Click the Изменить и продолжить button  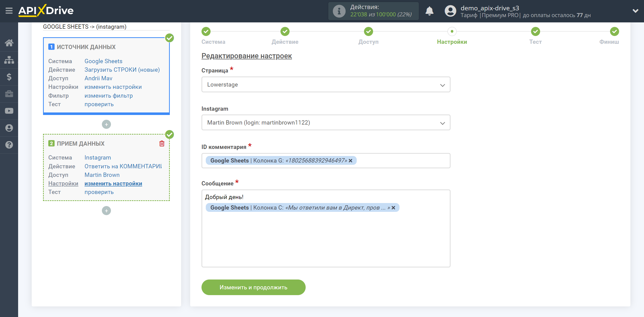click(x=253, y=287)
